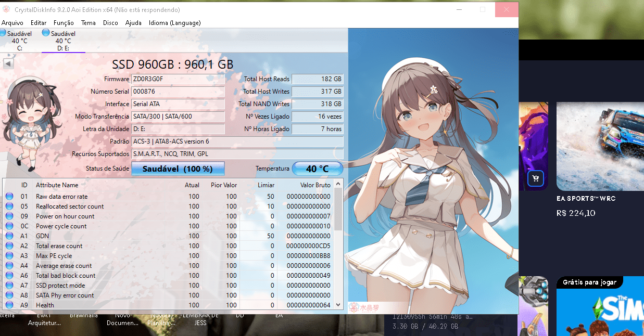Click the status orb for Total erase count
Screen dimensions: 644x336
[x=9, y=246]
